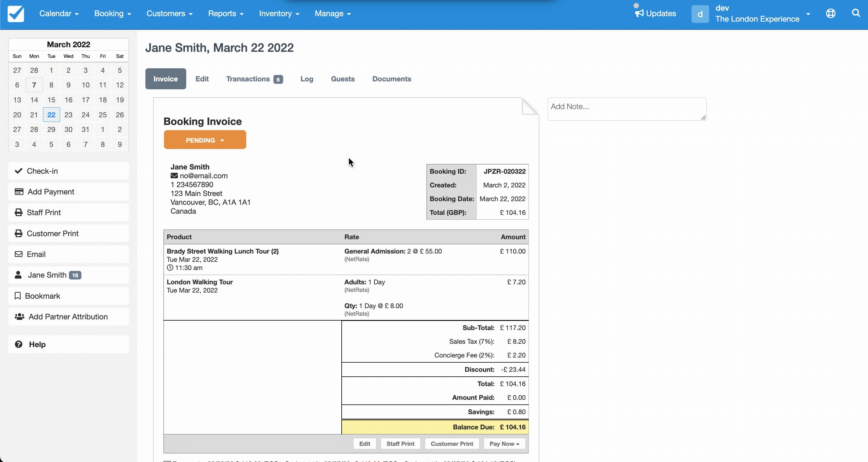The width and height of the screenshot is (868, 462).
Task: Click Add Payment in the sidebar
Action: pyautogui.click(x=68, y=192)
